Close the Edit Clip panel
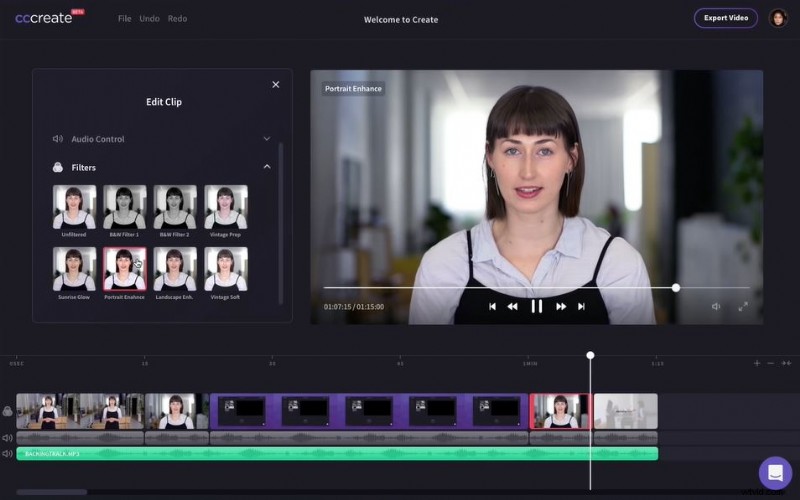 point(276,85)
